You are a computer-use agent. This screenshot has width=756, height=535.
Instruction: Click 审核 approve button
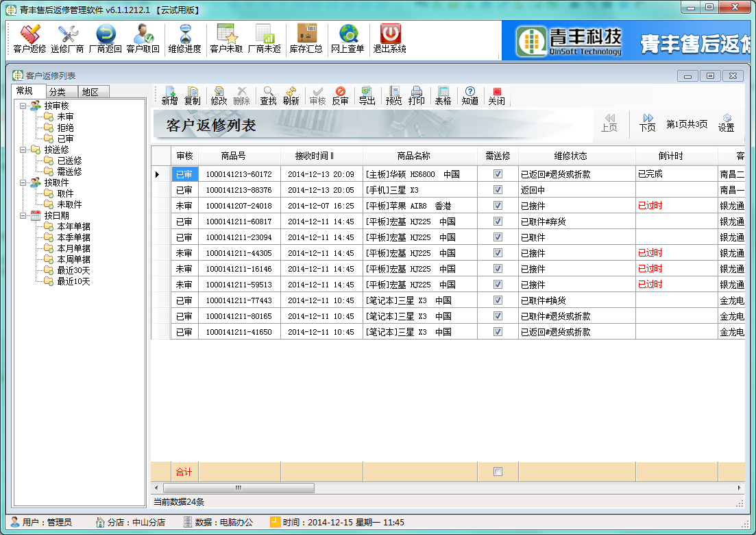click(317, 95)
